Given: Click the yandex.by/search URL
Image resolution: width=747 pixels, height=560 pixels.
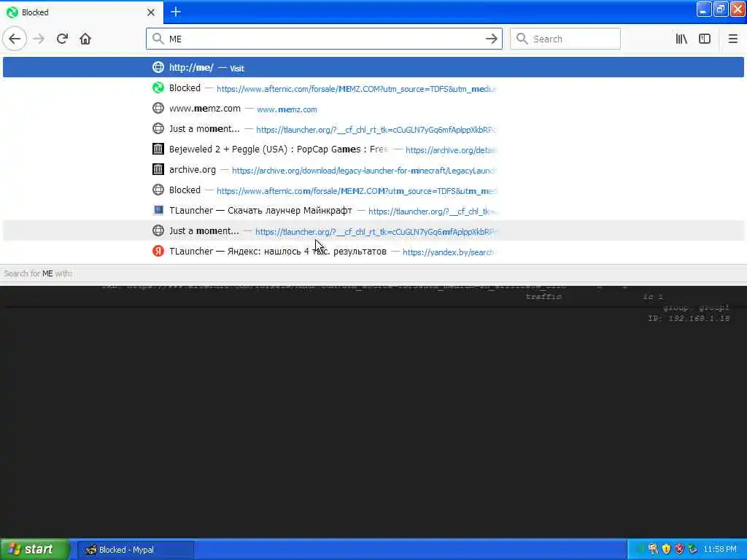Looking at the screenshot, I should (449, 252).
